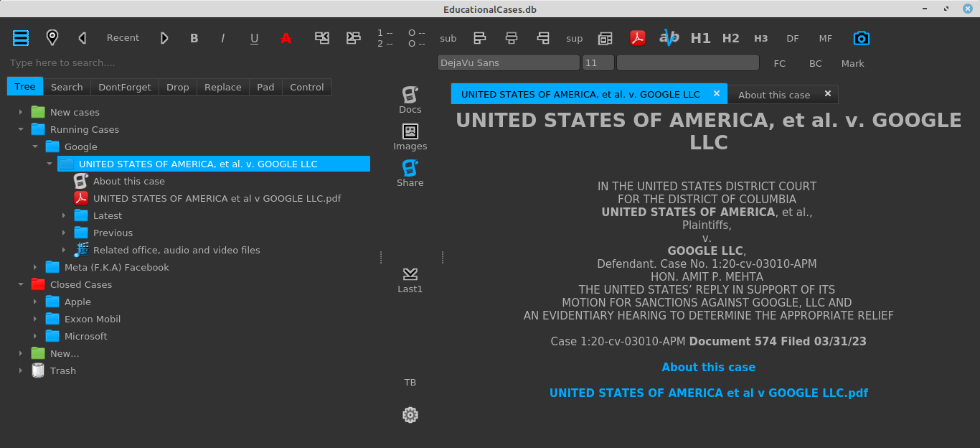The height and width of the screenshot is (448, 980).
Task: Switch to the Tree tab
Action: (25, 87)
